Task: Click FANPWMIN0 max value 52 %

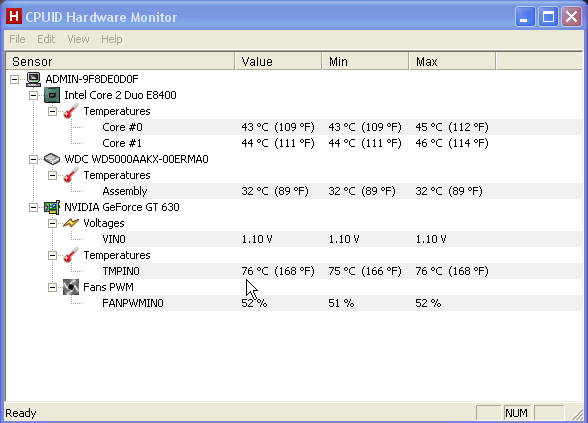Action: (x=428, y=303)
